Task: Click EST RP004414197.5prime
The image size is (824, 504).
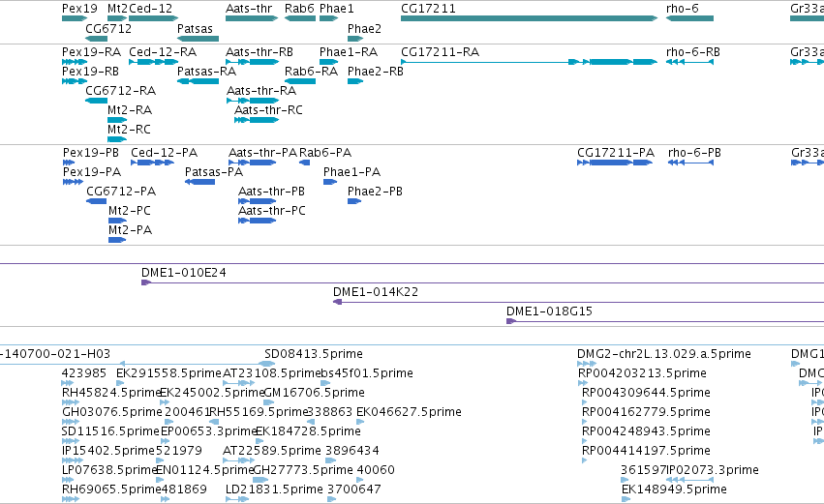Action: pyautogui.click(x=647, y=452)
